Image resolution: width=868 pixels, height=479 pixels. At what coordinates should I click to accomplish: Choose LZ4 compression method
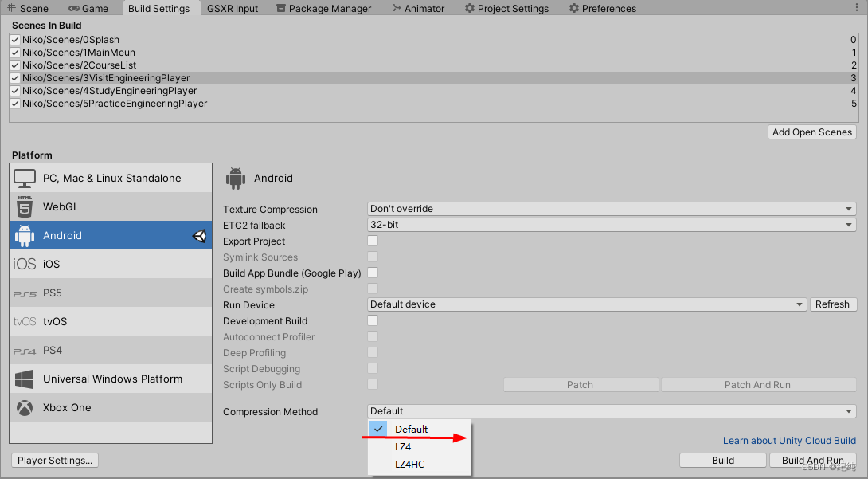(420, 447)
